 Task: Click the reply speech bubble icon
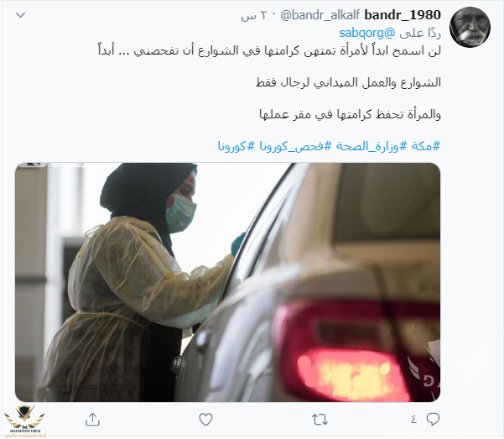[433, 419]
